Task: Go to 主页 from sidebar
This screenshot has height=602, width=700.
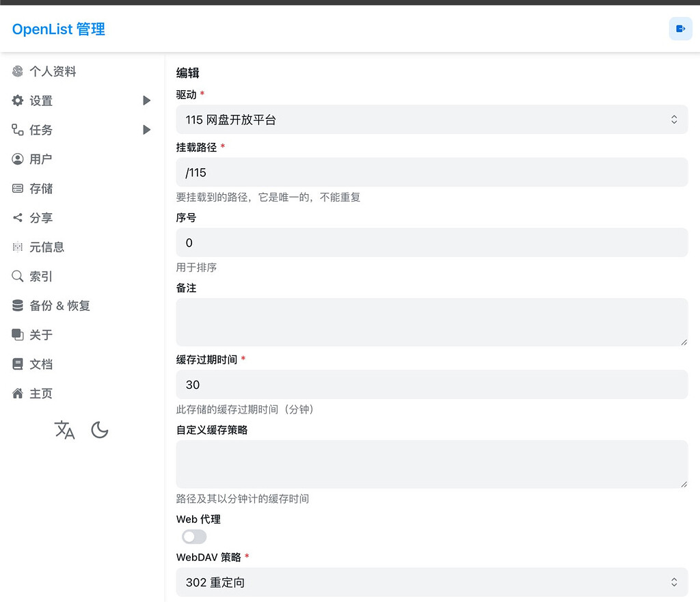Action: (41, 393)
